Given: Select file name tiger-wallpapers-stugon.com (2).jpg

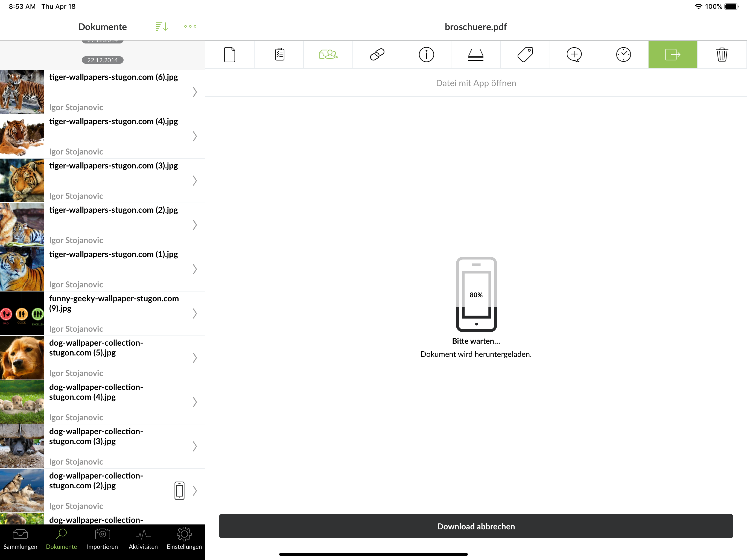Looking at the screenshot, I should (x=113, y=210).
